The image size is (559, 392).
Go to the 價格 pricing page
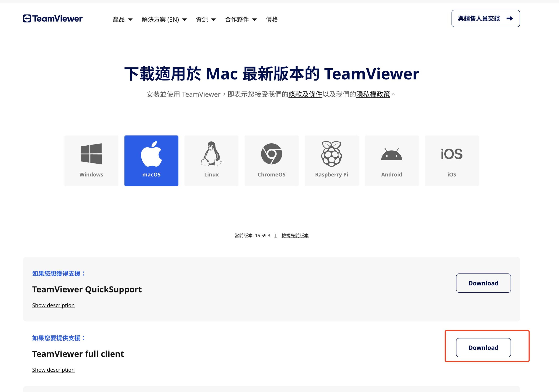272,19
